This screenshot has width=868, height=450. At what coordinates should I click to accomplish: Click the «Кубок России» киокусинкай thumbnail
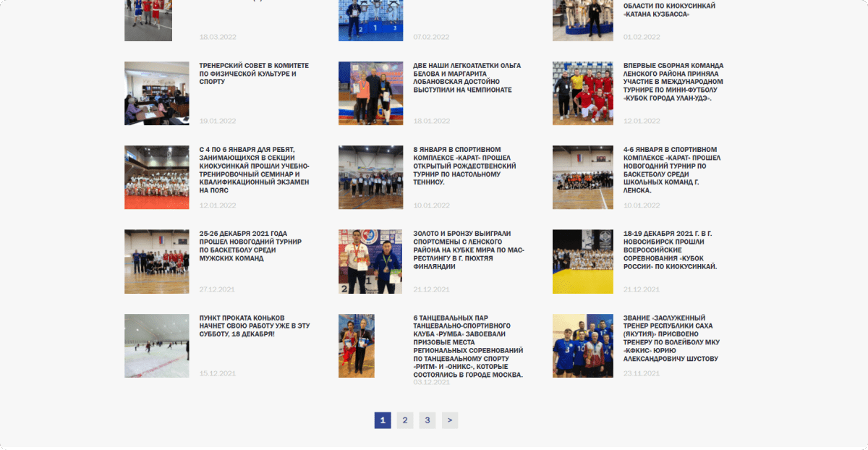[582, 261]
